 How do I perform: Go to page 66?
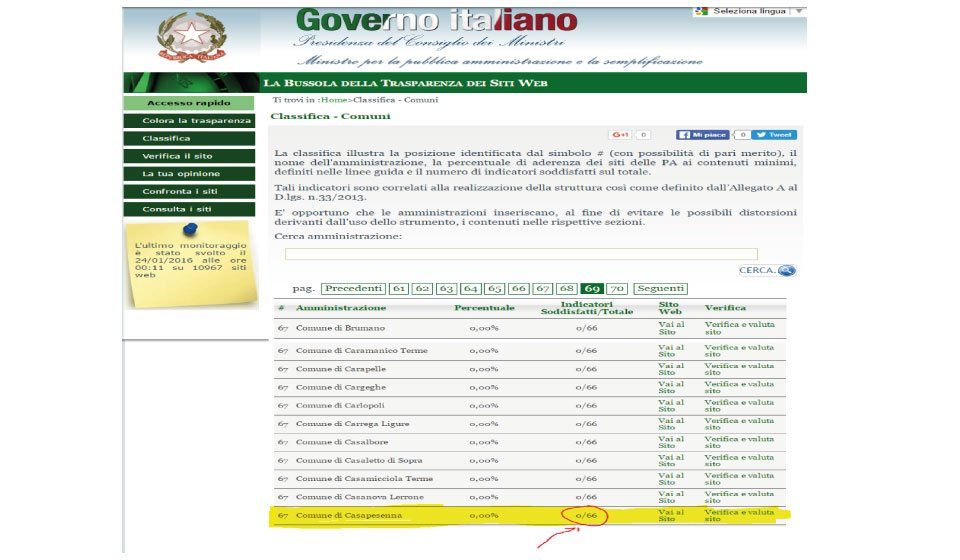click(519, 288)
